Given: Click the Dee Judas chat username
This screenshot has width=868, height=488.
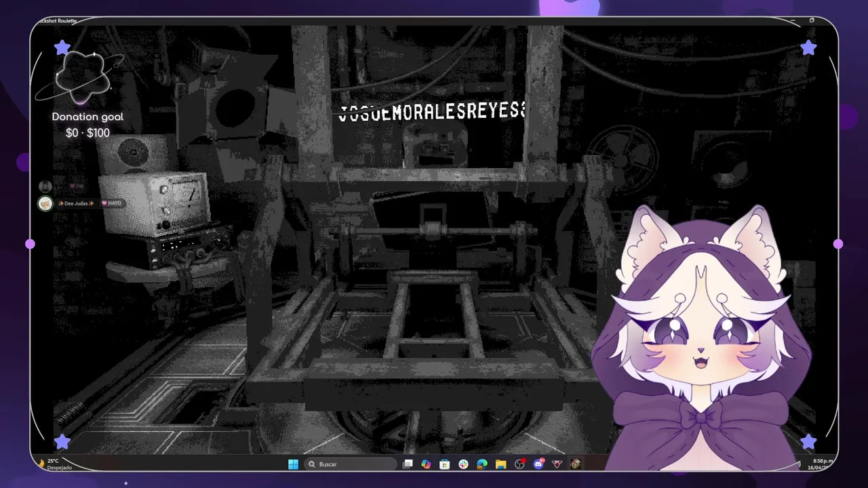Looking at the screenshot, I should pyautogui.click(x=76, y=203).
